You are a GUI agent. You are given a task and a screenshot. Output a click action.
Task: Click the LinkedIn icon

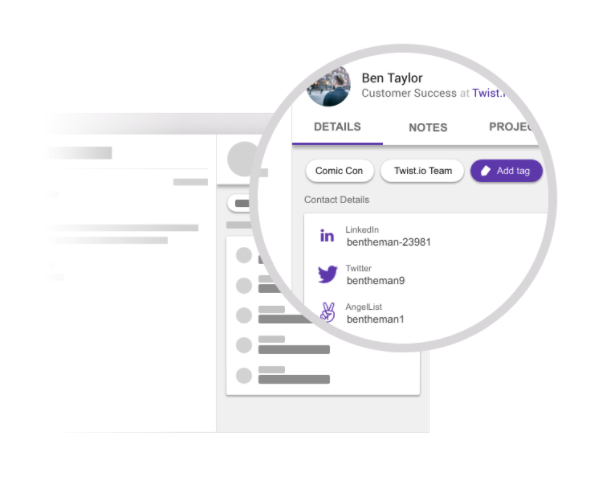click(x=327, y=236)
